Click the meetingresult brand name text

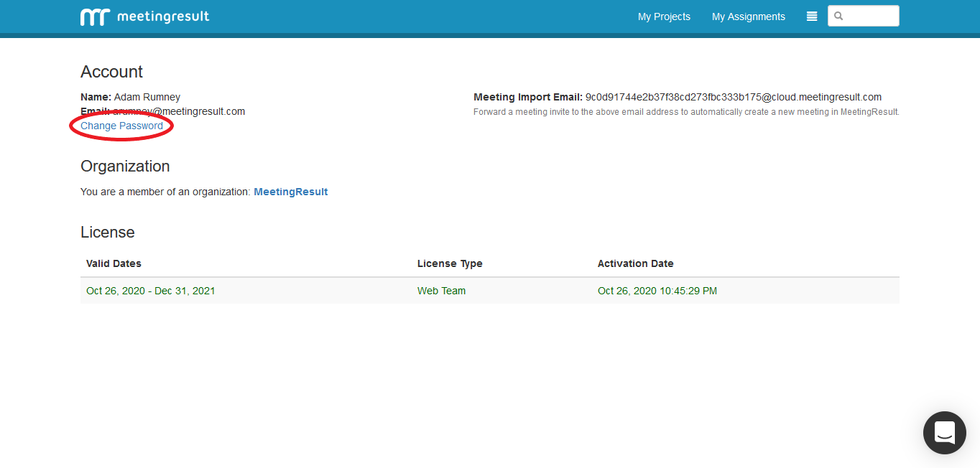coord(163,17)
